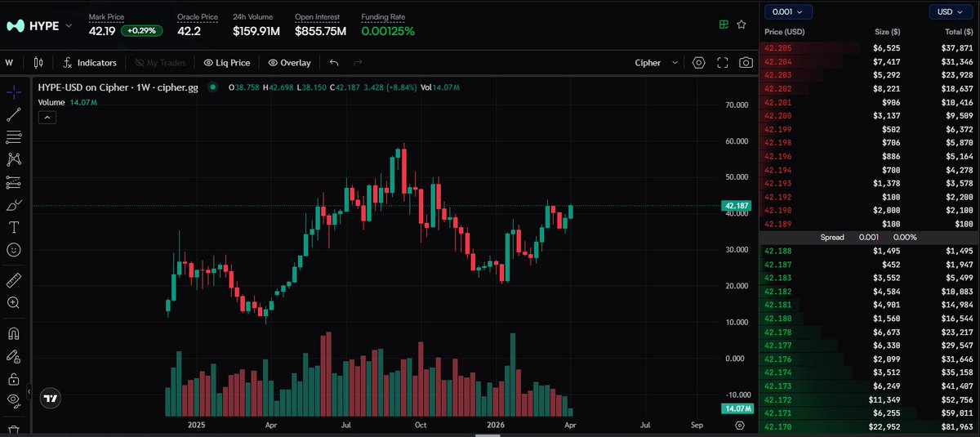This screenshot has height=437, width=980.
Task: Click the Price (USD) column header
Action: coord(785,31)
